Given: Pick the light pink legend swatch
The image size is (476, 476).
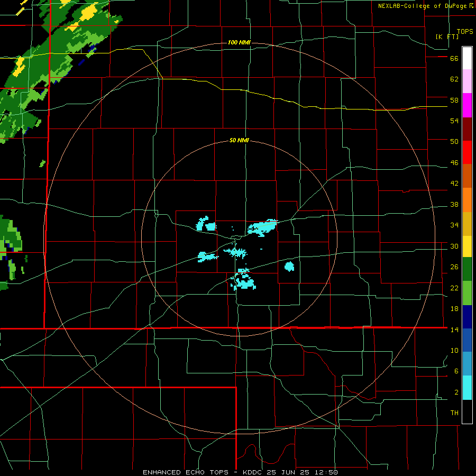Looking at the screenshot, I should (x=467, y=81).
